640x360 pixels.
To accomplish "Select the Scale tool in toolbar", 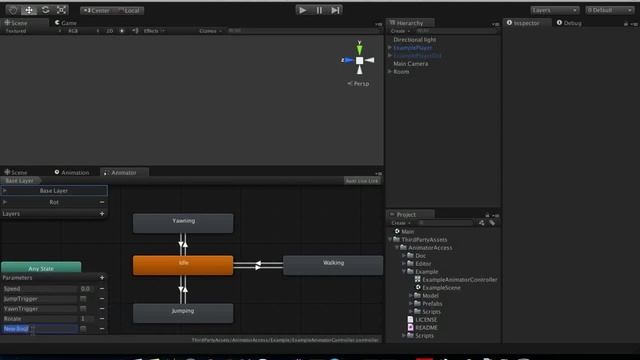I will click(x=61, y=10).
